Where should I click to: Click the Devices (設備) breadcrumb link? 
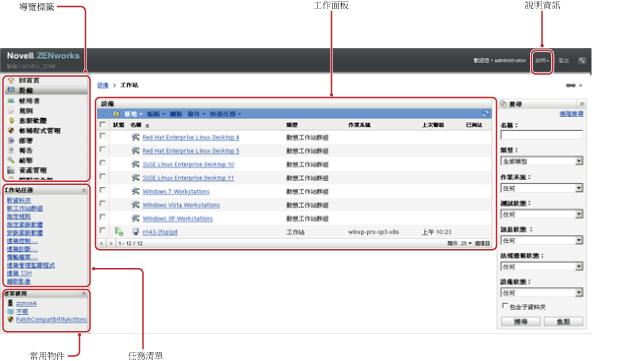coord(103,85)
